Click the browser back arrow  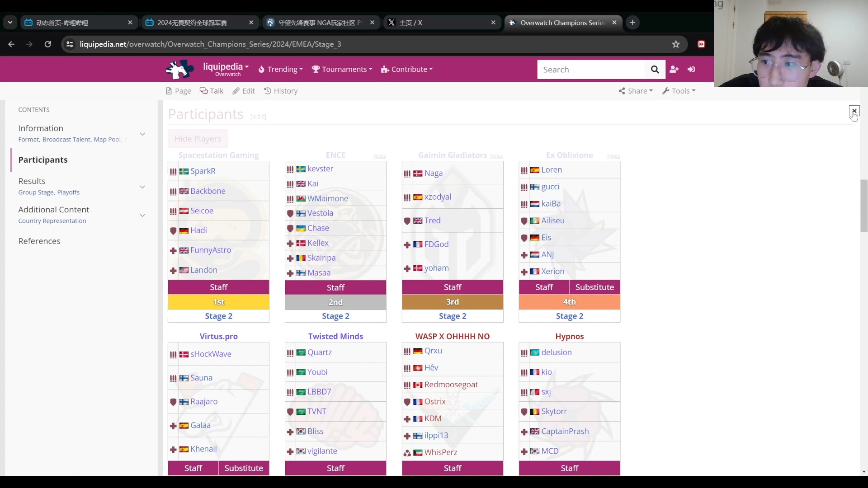click(x=11, y=44)
